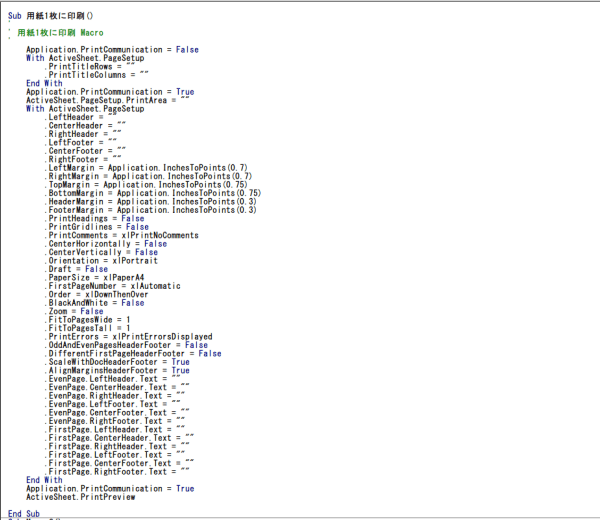Click the '.Orientation = xlPortrait' line
This screenshot has height=520, width=600.
tap(101, 261)
